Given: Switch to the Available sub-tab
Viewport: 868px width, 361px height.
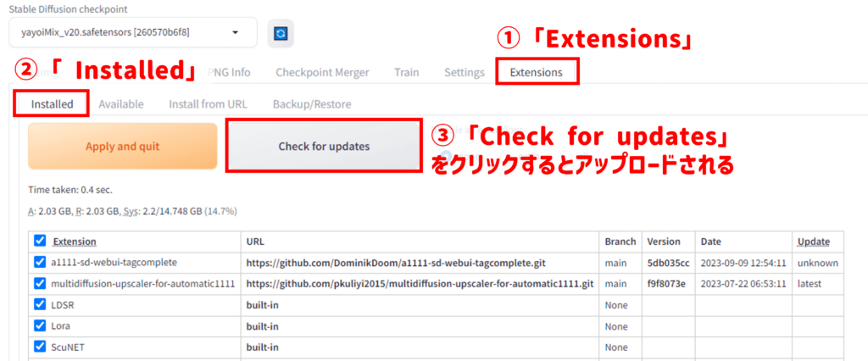Looking at the screenshot, I should coord(120,104).
